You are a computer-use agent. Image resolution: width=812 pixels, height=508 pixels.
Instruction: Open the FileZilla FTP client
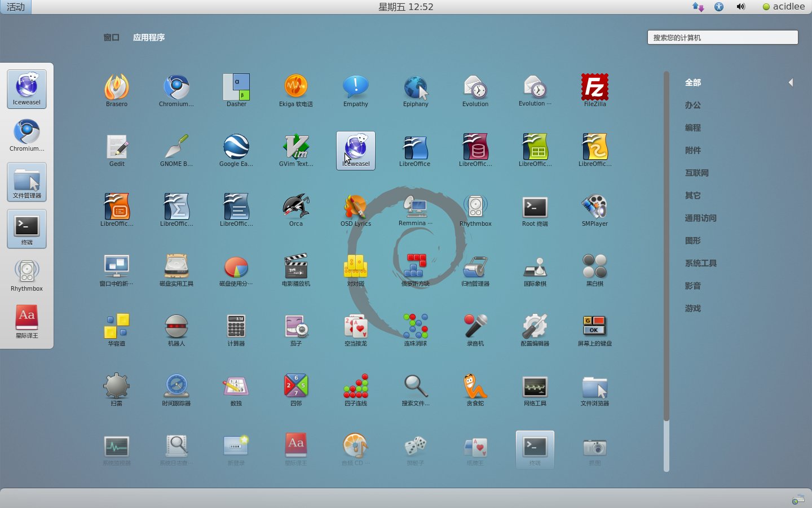pos(595,90)
